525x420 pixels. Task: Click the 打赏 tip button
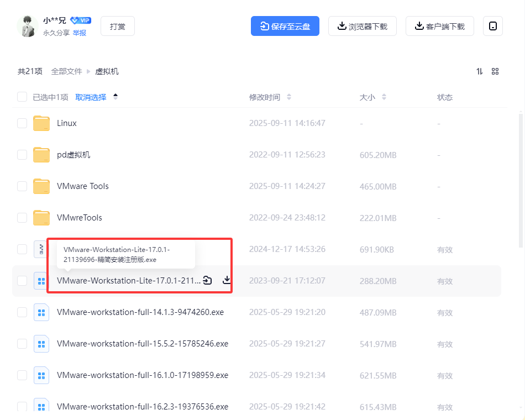tap(118, 26)
